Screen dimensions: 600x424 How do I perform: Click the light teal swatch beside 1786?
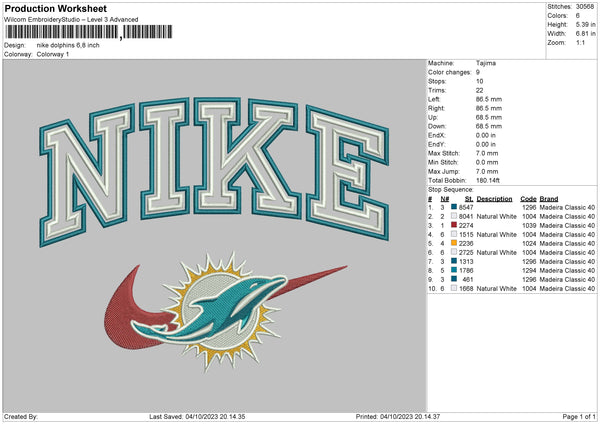(454, 270)
